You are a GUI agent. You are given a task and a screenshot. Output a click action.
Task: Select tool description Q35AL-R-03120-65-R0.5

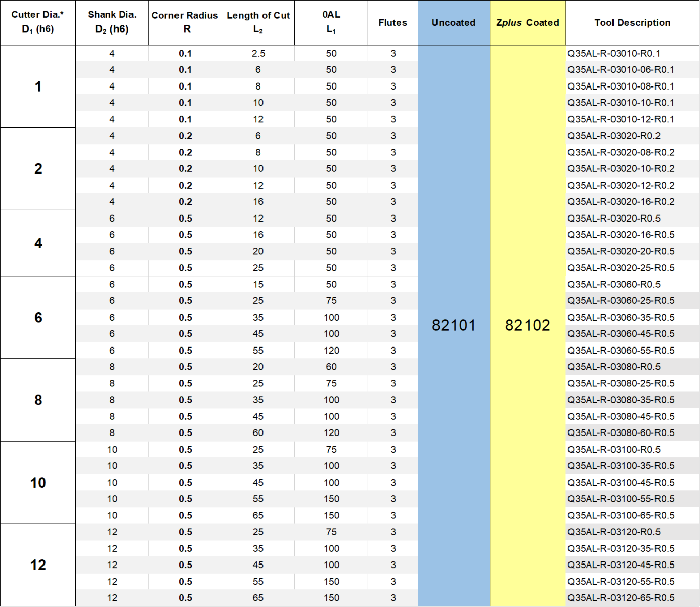tap(621, 598)
